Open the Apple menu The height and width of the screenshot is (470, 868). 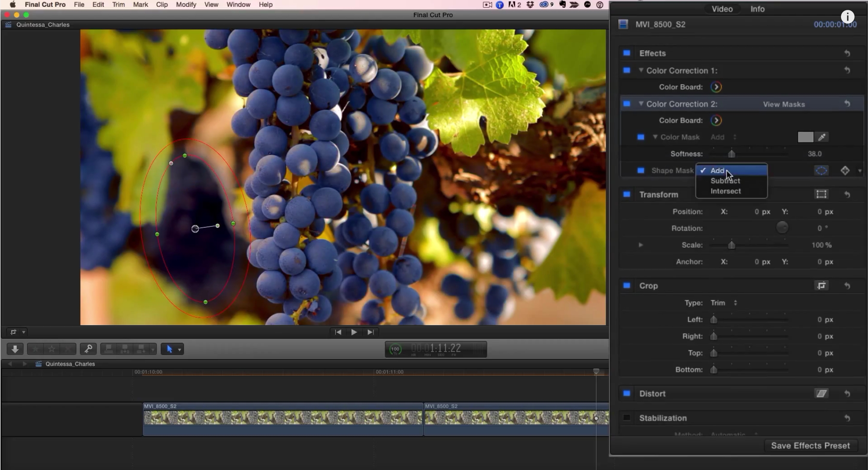pos(12,5)
